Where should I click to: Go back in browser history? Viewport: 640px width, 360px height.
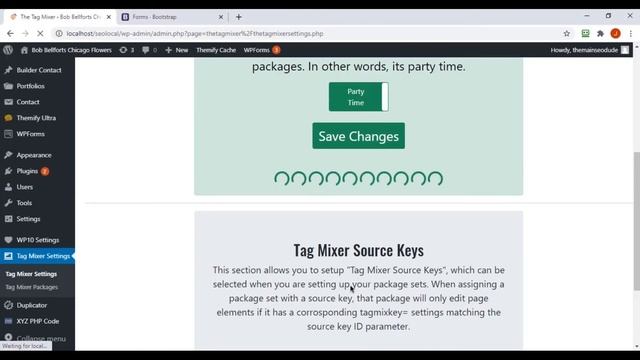tap(10, 33)
